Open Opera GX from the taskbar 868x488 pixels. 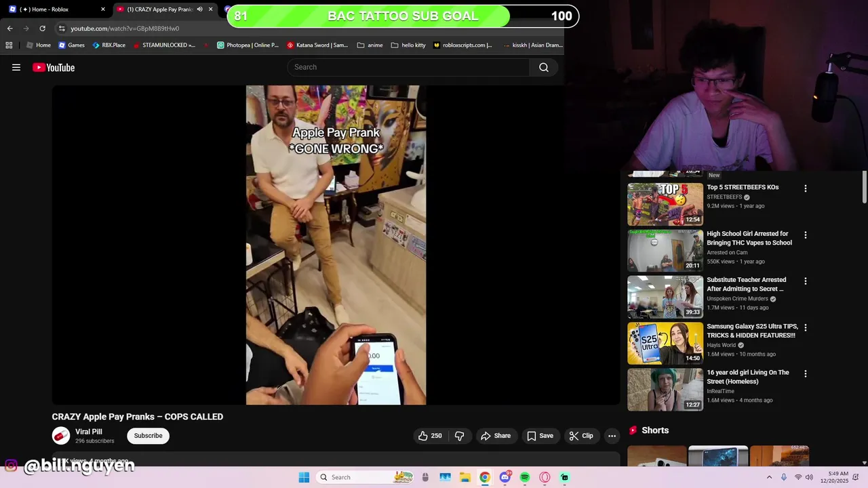click(545, 477)
